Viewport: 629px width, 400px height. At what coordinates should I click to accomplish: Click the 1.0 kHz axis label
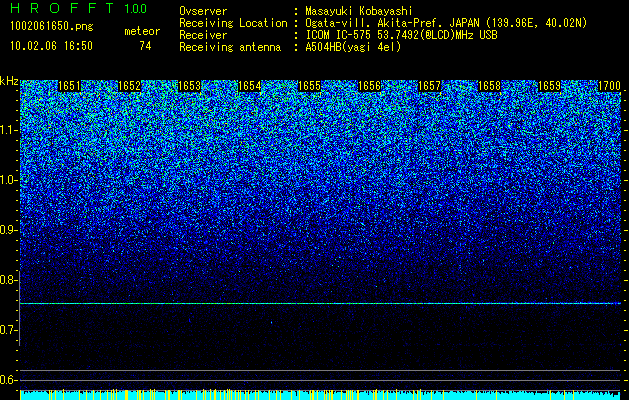(x=8, y=180)
